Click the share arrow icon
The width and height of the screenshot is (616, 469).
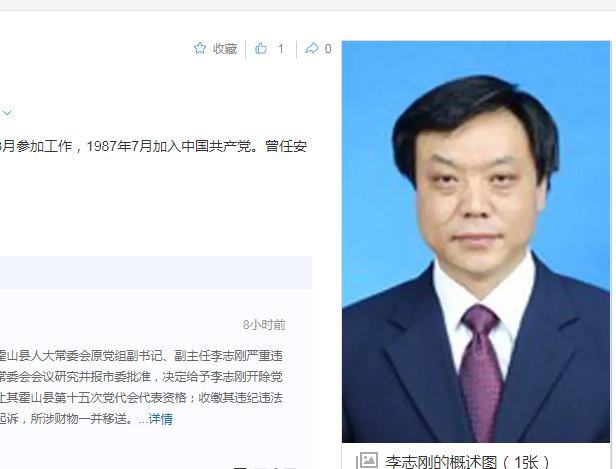(312, 48)
